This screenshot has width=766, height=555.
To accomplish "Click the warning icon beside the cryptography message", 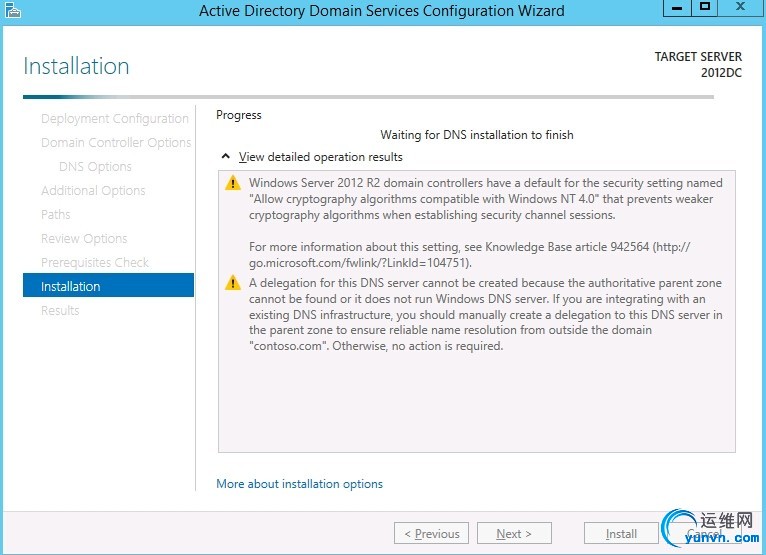I will (x=233, y=183).
